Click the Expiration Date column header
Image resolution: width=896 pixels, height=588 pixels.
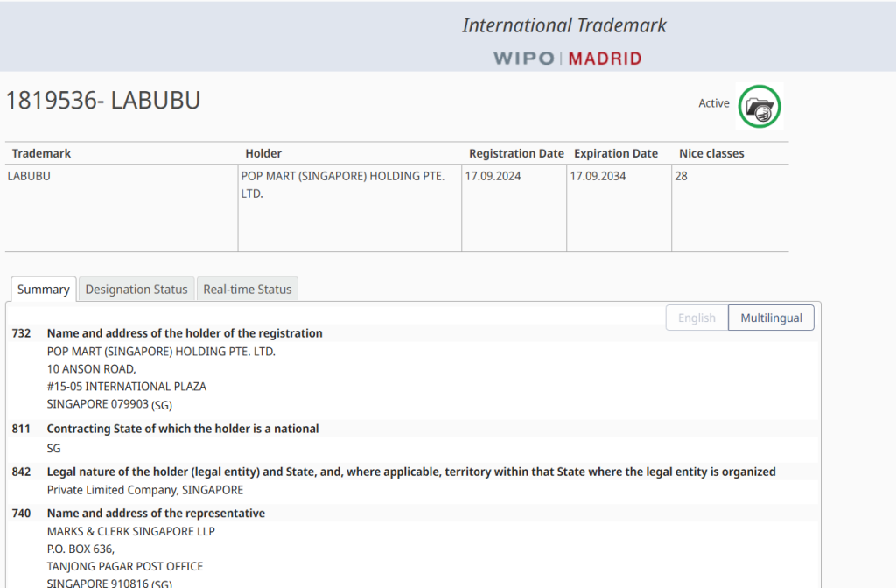pyautogui.click(x=616, y=153)
